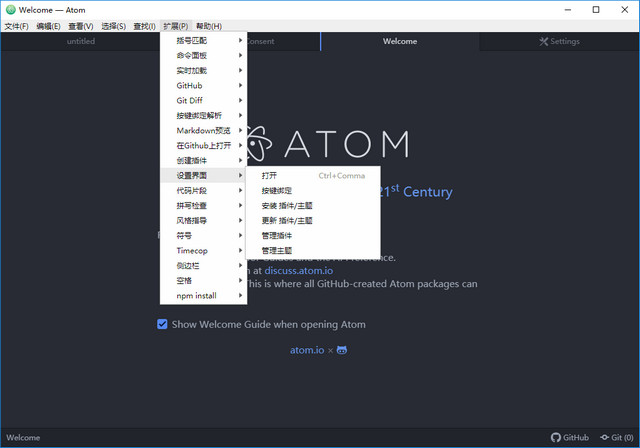Screen dimensions: 640x448
Task: Choose 更新 插件/主题 in submenu
Action: click(313, 221)
